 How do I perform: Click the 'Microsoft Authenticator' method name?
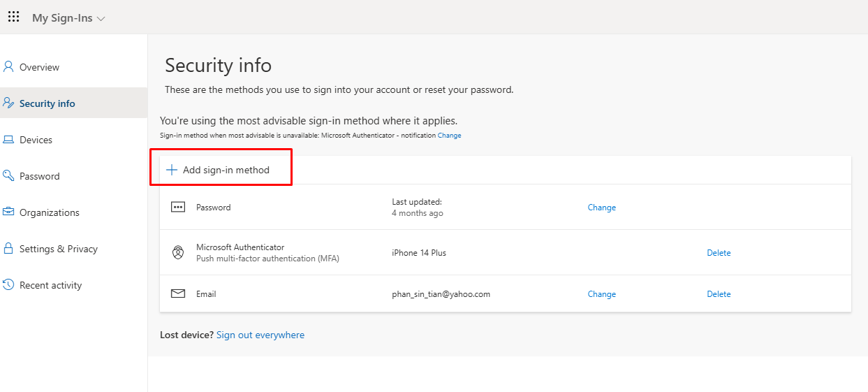240,247
